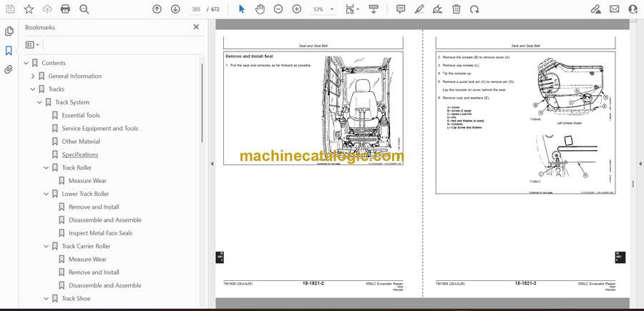Print the document with the printer icon
The image size is (644, 311).
point(65,9)
